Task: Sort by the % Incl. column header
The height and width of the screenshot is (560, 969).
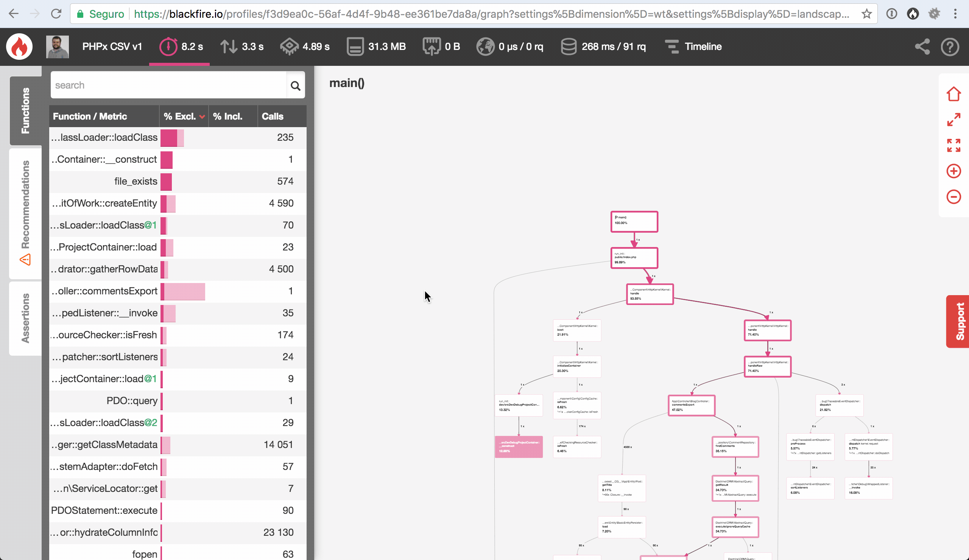Action: click(x=227, y=117)
